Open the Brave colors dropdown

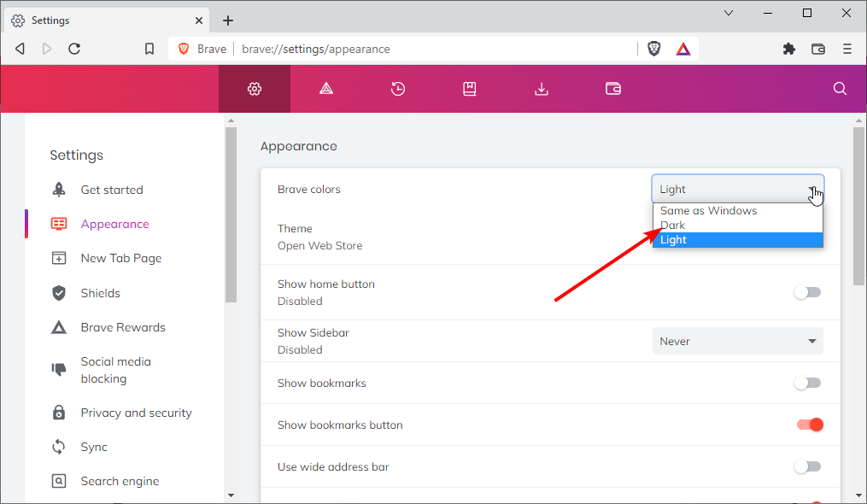[x=738, y=189]
